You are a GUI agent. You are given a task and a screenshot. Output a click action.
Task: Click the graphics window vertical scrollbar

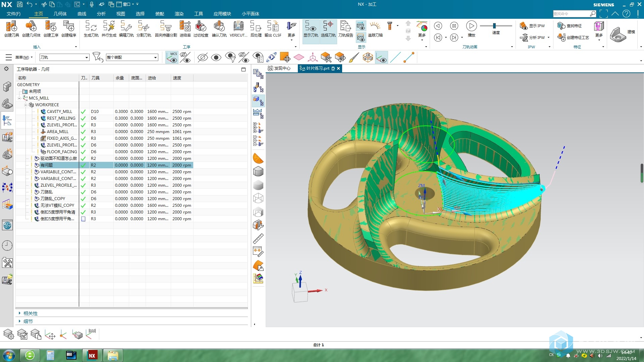[x=642, y=173]
